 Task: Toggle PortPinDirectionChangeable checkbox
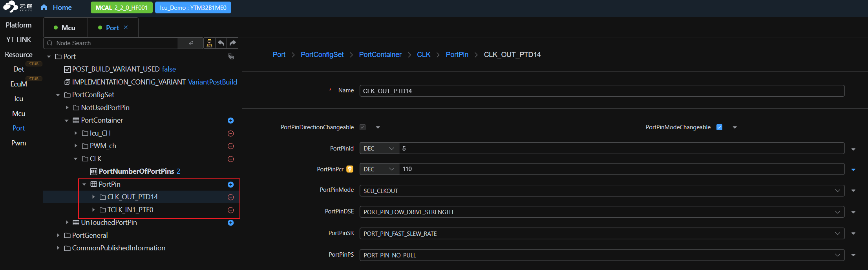pyautogui.click(x=363, y=127)
